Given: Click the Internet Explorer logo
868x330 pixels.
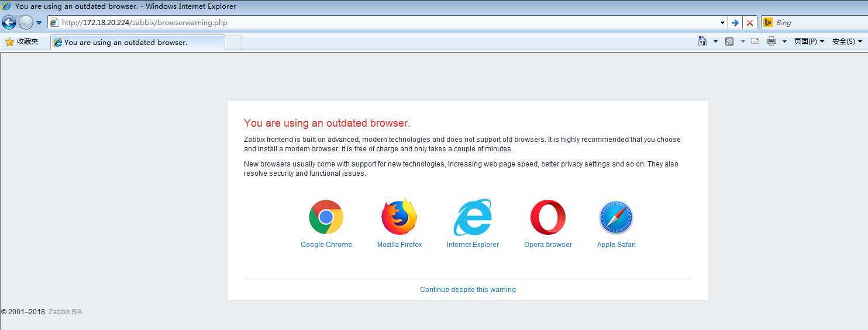Looking at the screenshot, I should coord(473,217).
